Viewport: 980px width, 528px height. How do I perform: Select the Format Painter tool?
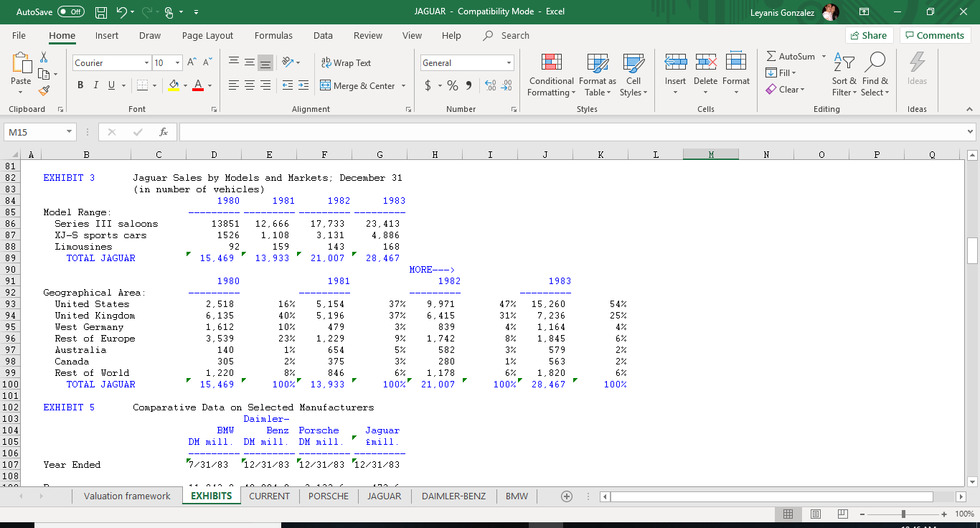tap(43, 90)
